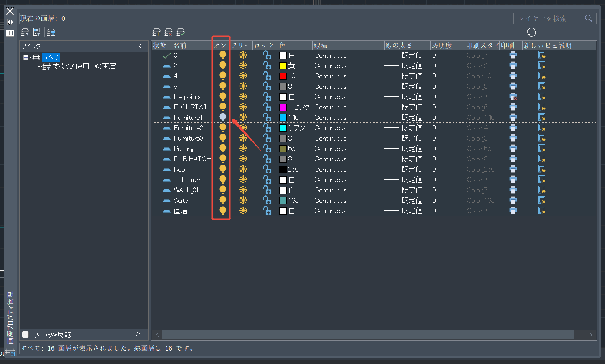Click the New Property Filter icon
The width and height of the screenshot is (605, 364).
[x=25, y=32]
